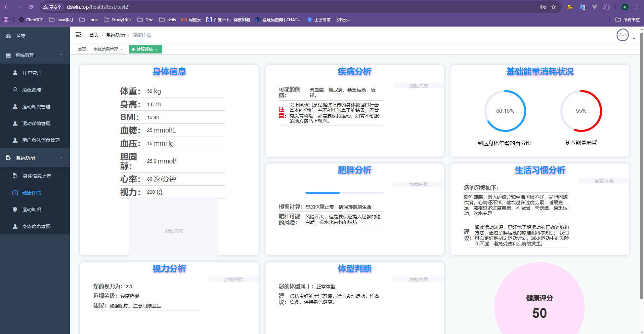Close the 身体信息管理 tab
644x334 pixels.
[x=122, y=49]
